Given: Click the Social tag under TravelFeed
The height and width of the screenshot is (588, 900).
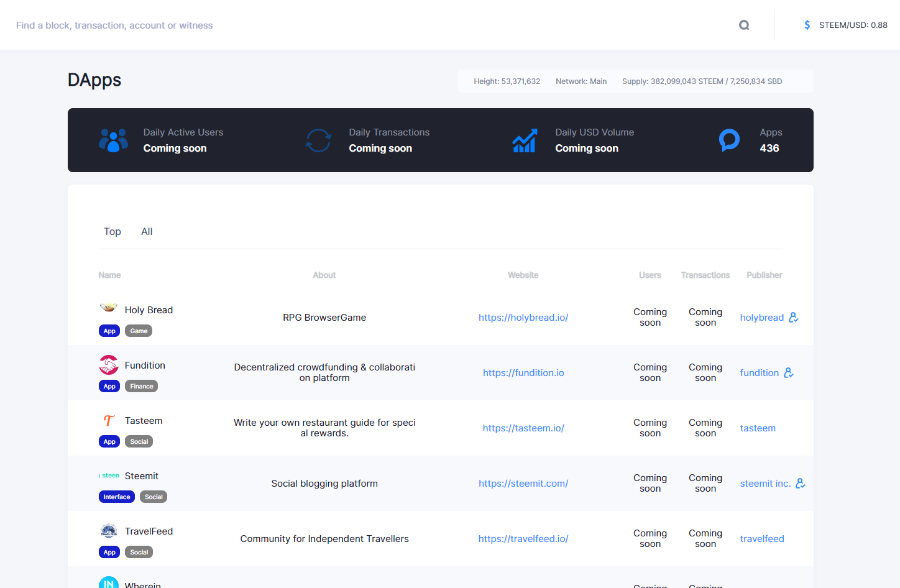Looking at the screenshot, I should pos(139,553).
